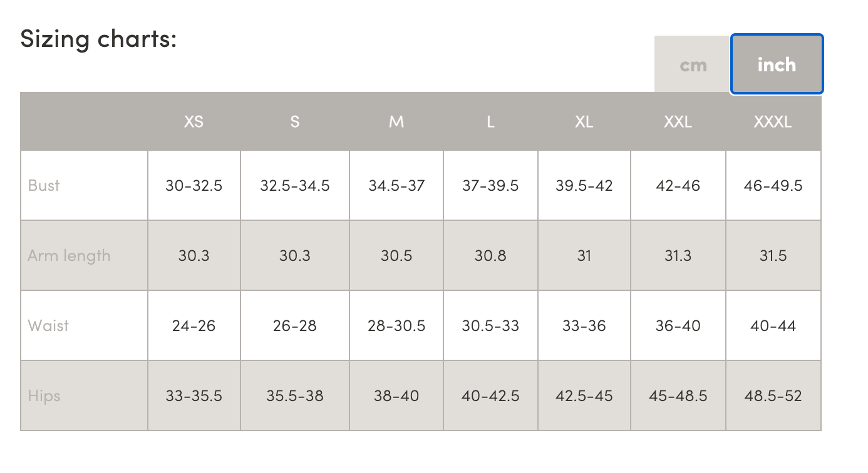Click the Arm length row label
868x473 pixels.
(69, 256)
